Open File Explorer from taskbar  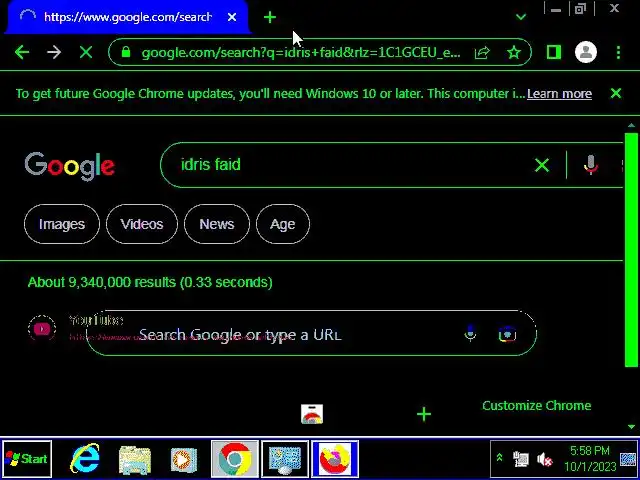(x=134, y=459)
